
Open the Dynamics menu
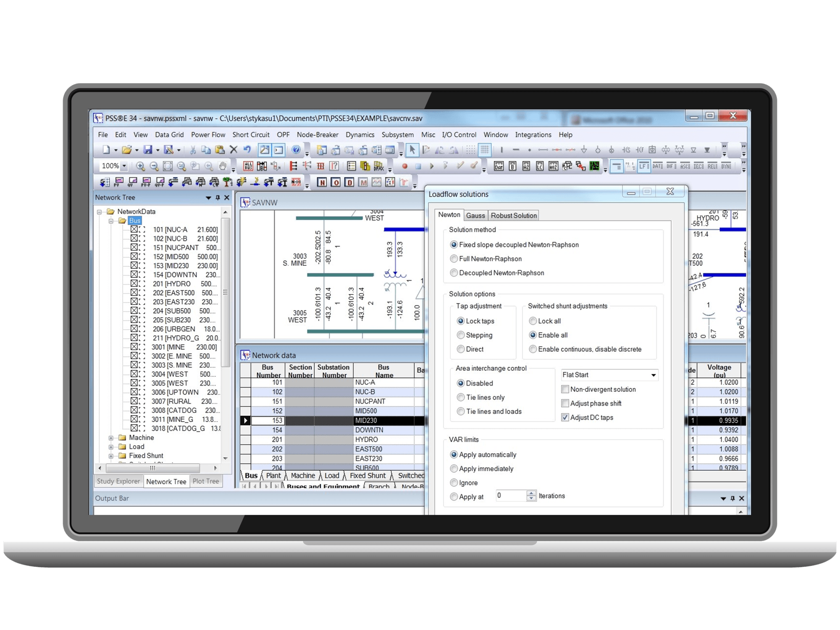[360, 134]
